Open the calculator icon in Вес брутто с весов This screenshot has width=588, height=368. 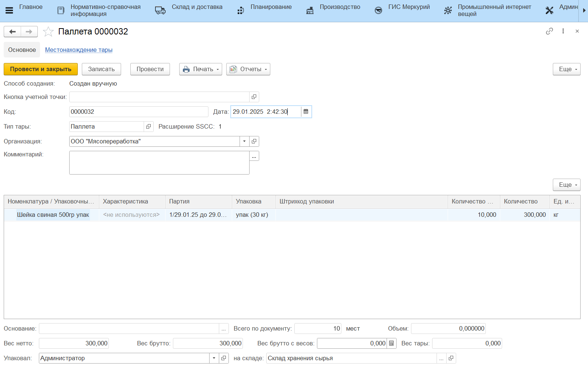[x=391, y=344]
